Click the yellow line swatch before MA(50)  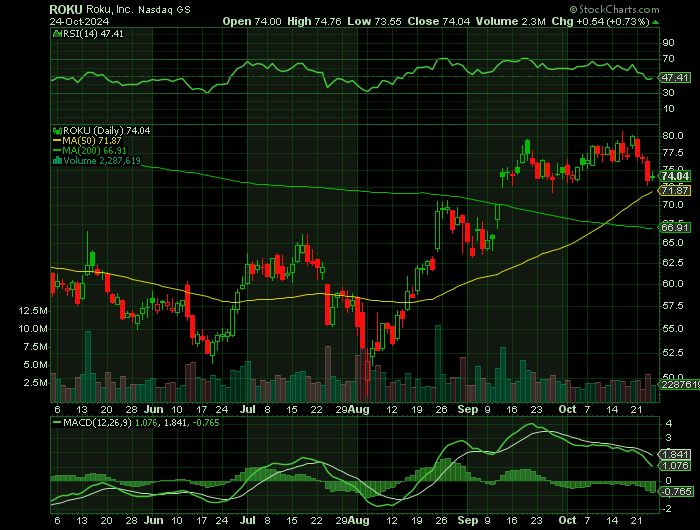[x=57, y=141]
